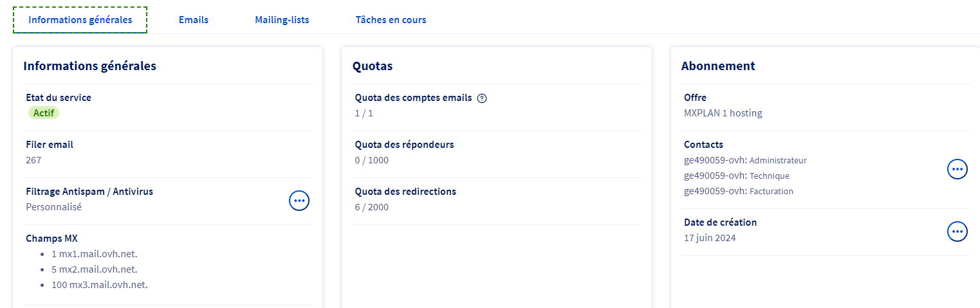The height and width of the screenshot is (308, 980).
Task: Click the répondeurs quota value 0 / 1000
Action: pyautogui.click(x=372, y=160)
